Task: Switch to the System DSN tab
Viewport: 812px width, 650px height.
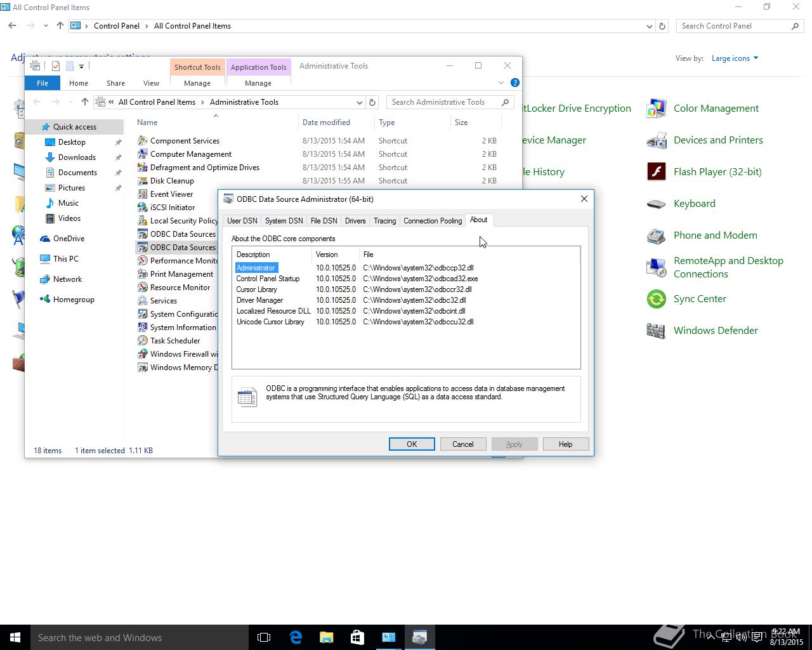Action: click(284, 221)
